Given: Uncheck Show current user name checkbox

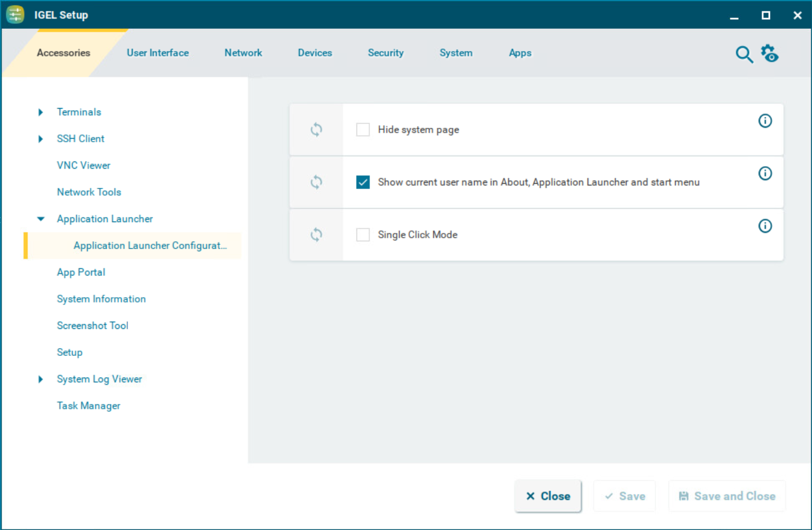Looking at the screenshot, I should click(363, 182).
